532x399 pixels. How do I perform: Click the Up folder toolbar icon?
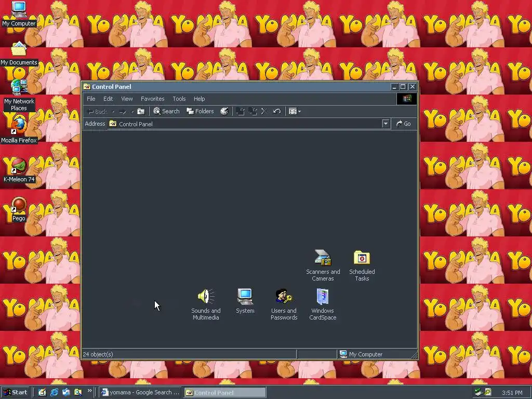click(x=141, y=111)
